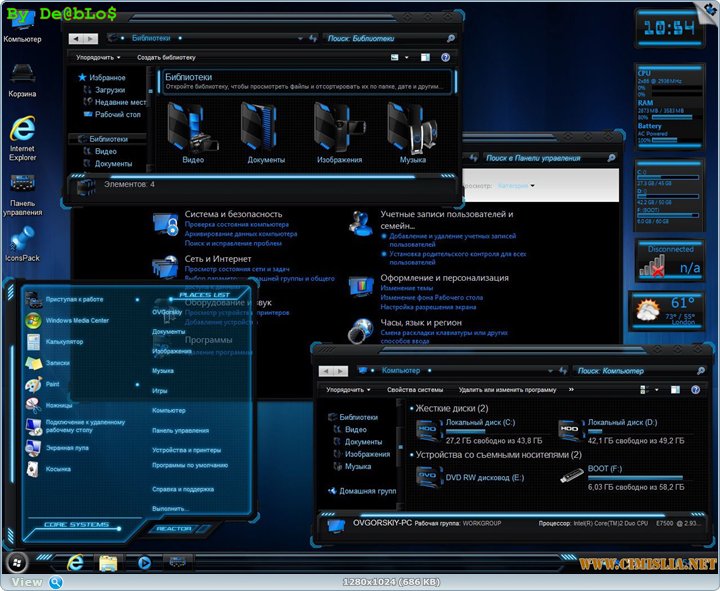This screenshot has width=720, height=591.
Task: Click the DVD RW дисковод (E:) icon
Action: click(x=430, y=479)
